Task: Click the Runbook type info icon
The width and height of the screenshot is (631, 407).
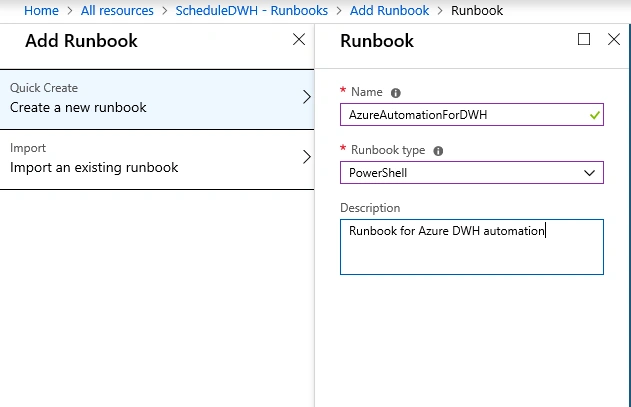Action: 438,151
